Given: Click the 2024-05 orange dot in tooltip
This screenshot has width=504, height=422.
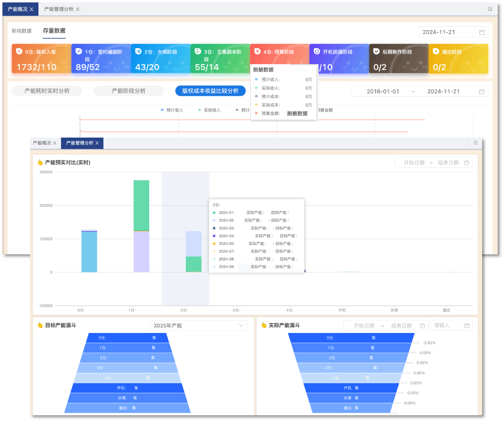Looking at the screenshot, I should click(x=214, y=244).
